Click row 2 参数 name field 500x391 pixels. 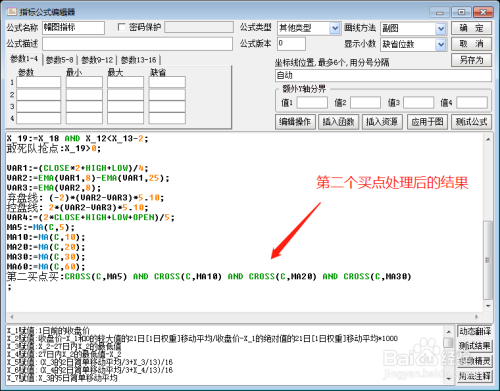(x=39, y=94)
